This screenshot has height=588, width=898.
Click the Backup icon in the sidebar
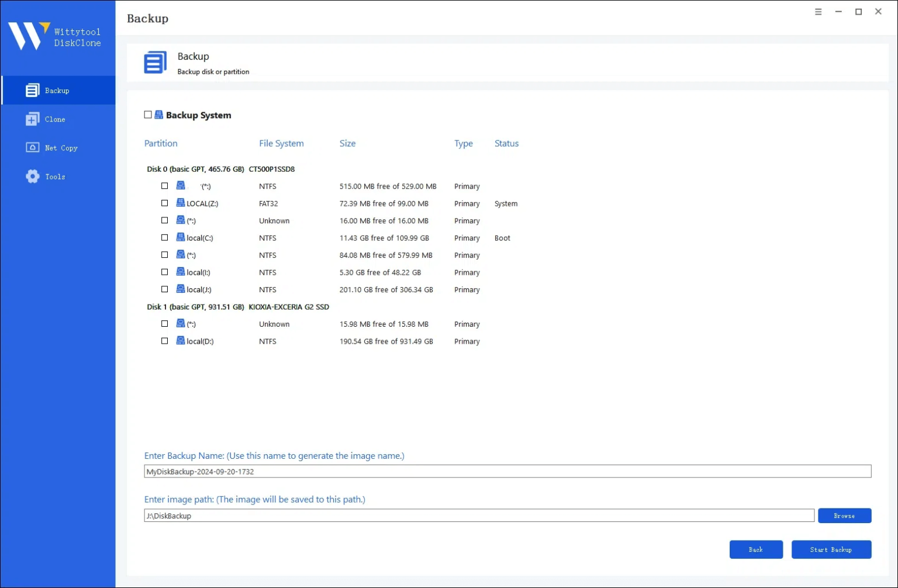pyautogui.click(x=32, y=91)
